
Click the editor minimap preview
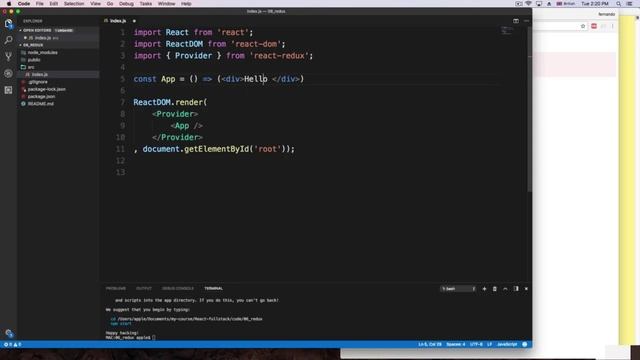507,31
